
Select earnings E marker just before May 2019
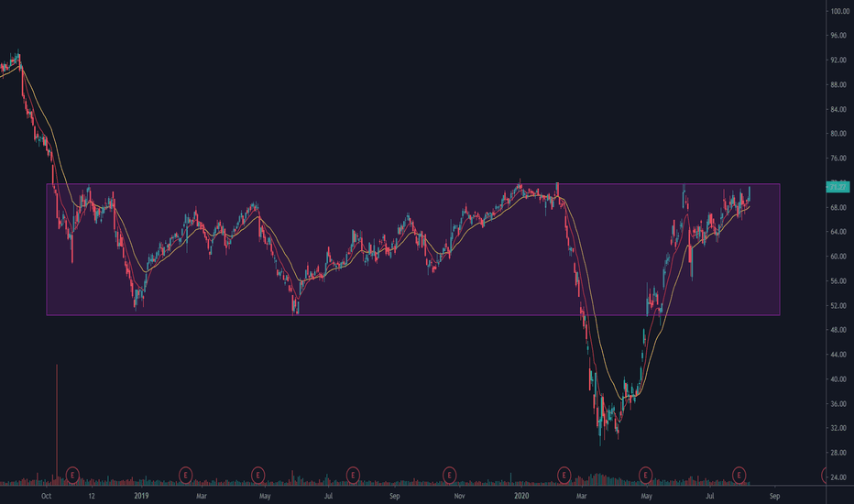[257, 475]
